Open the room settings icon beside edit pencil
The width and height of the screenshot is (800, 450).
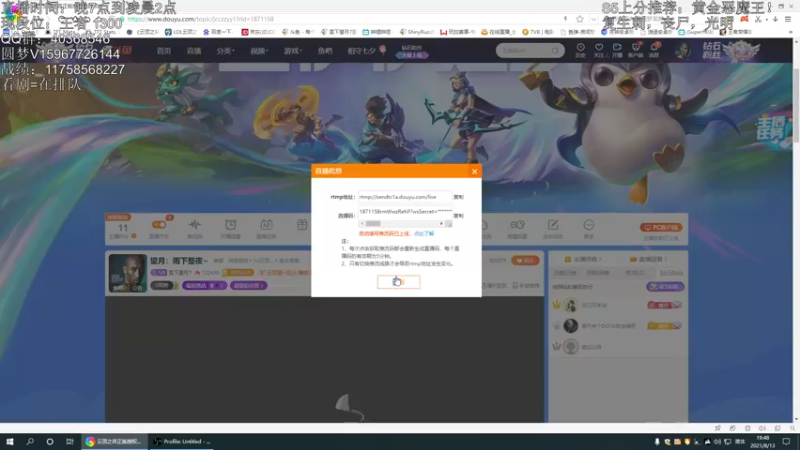pyautogui.click(x=517, y=225)
